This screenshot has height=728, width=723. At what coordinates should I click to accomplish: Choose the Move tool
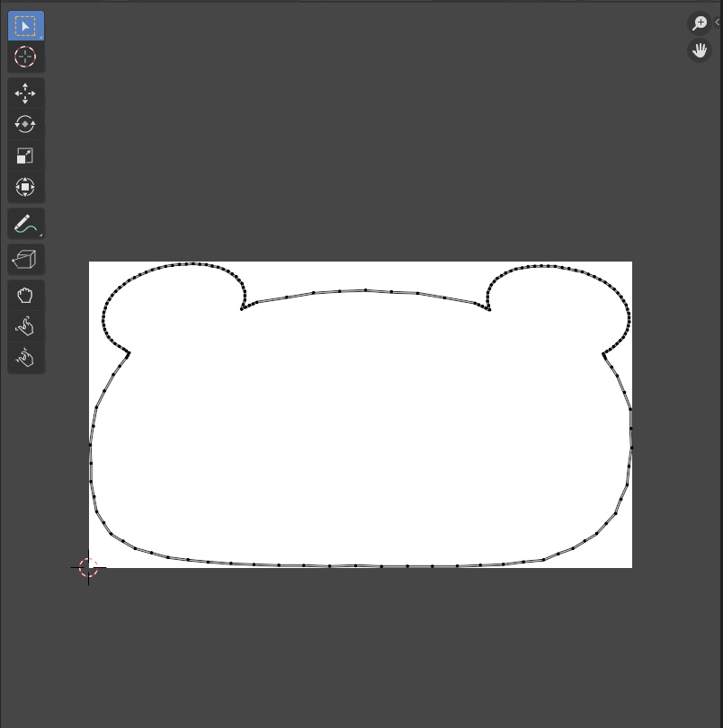[x=25, y=93]
